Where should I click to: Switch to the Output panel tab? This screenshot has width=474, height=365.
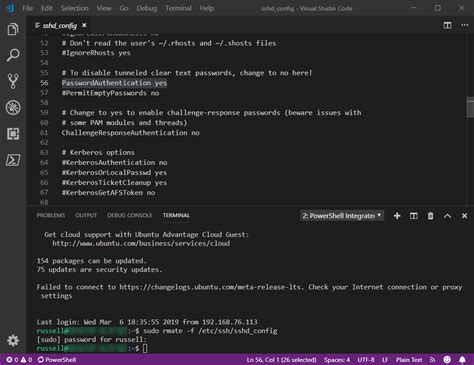[86, 215]
